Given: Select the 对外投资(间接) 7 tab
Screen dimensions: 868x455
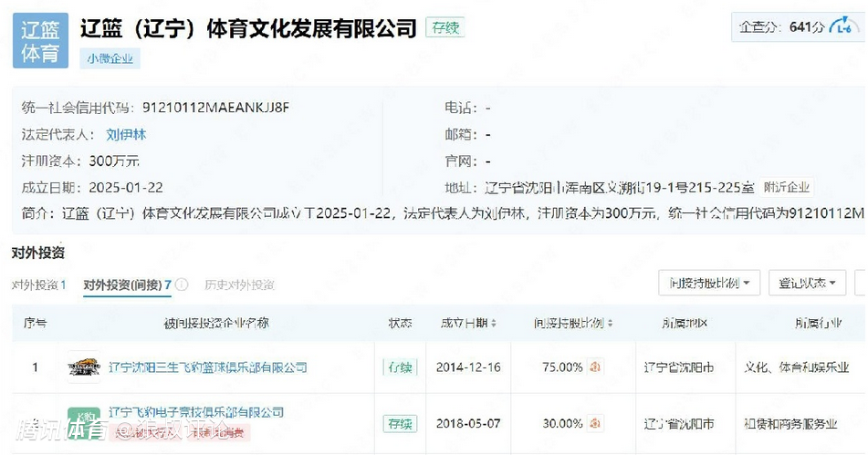Looking at the screenshot, I should point(127,285).
